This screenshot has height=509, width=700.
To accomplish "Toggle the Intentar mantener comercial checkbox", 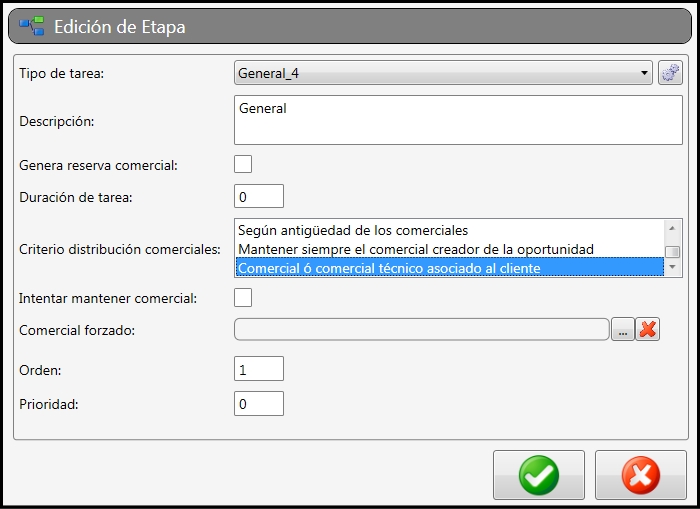I will [243, 297].
